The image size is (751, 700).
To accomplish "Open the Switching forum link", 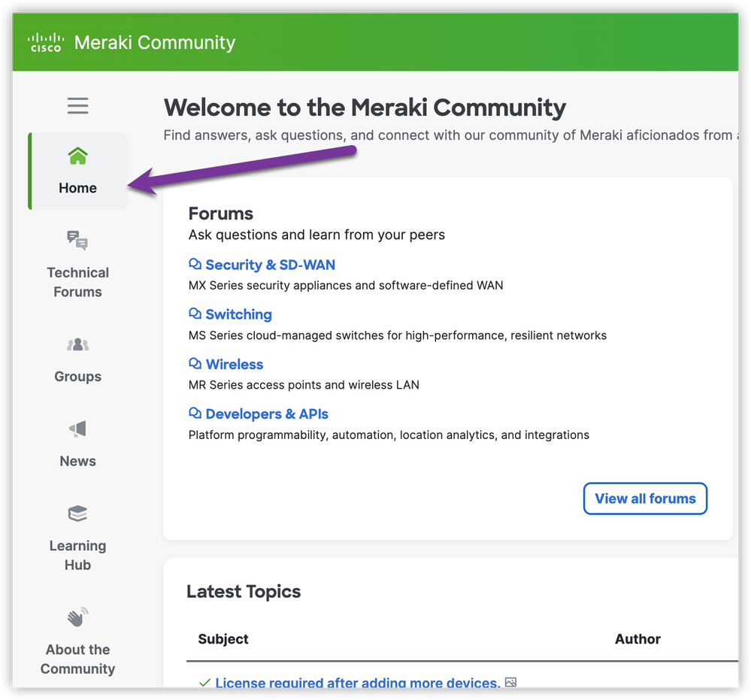I will [x=238, y=315].
